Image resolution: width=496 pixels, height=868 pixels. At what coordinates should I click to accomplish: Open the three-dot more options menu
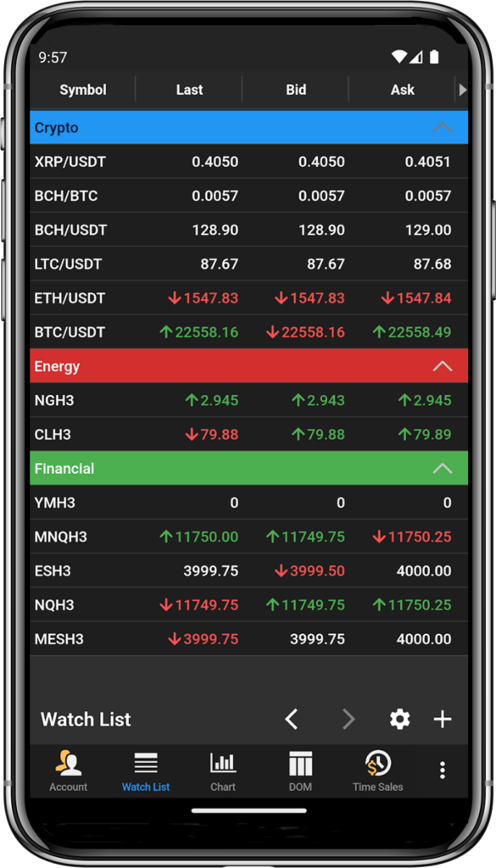[x=443, y=771]
